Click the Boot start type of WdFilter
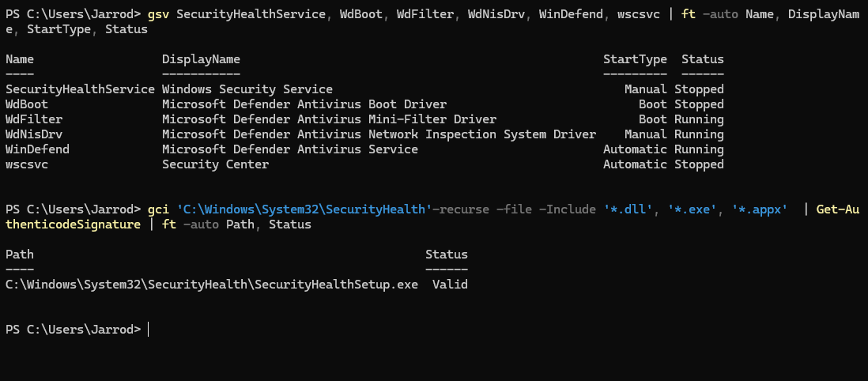 (653, 119)
